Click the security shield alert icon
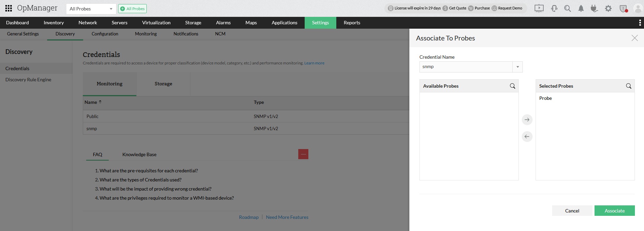 pyautogui.click(x=623, y=8)
